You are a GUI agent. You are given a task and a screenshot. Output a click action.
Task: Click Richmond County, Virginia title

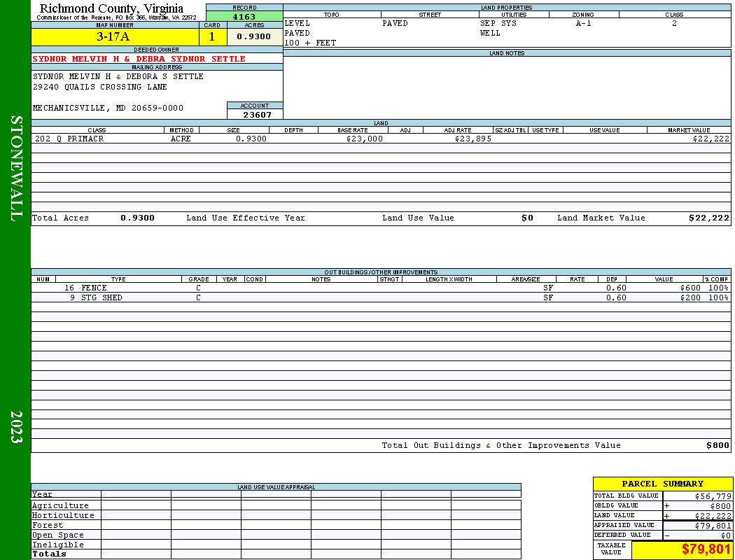(x=111, y=8)
